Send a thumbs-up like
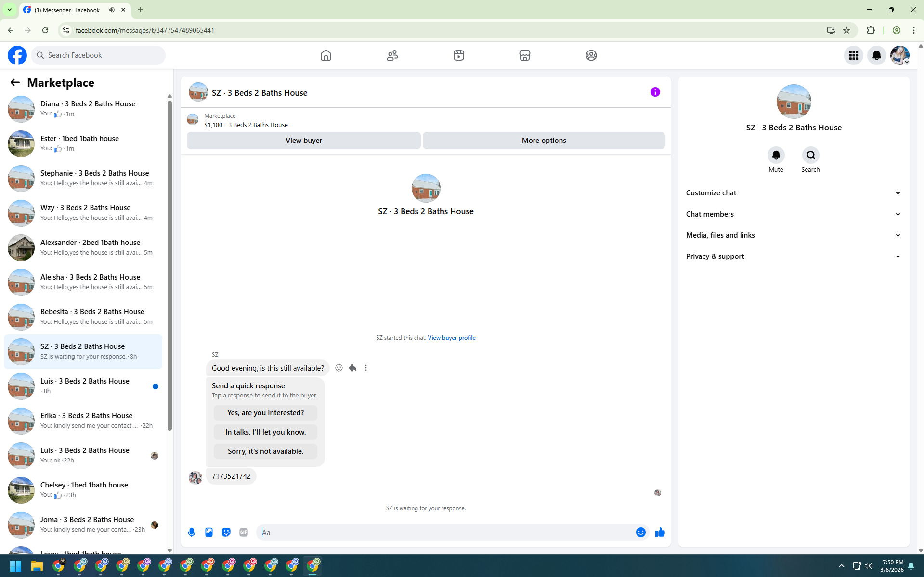This screenshot has width=924, height=577. click(660, 532)
